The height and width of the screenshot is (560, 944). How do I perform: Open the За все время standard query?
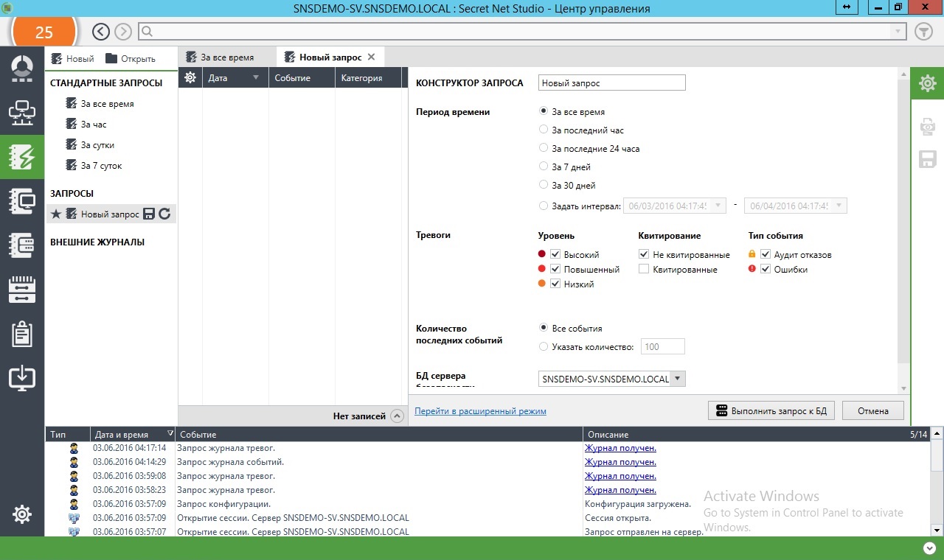(107, 104)
